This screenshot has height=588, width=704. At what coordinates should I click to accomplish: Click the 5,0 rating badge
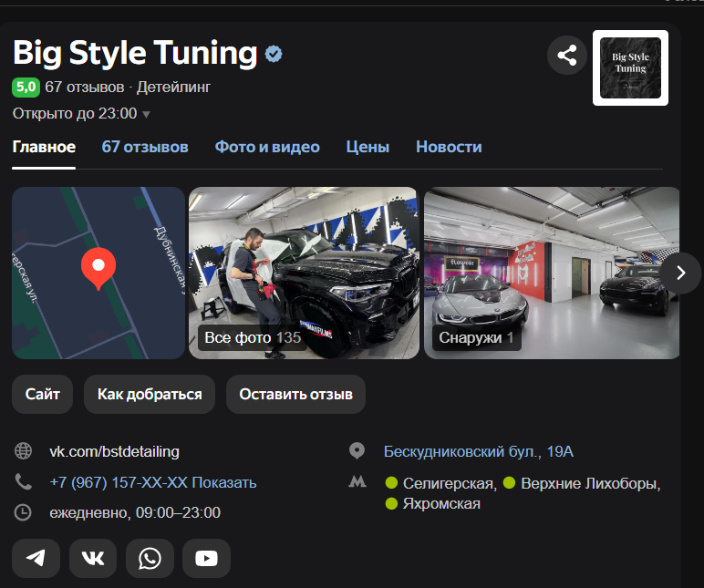click(x=26, y=87)
